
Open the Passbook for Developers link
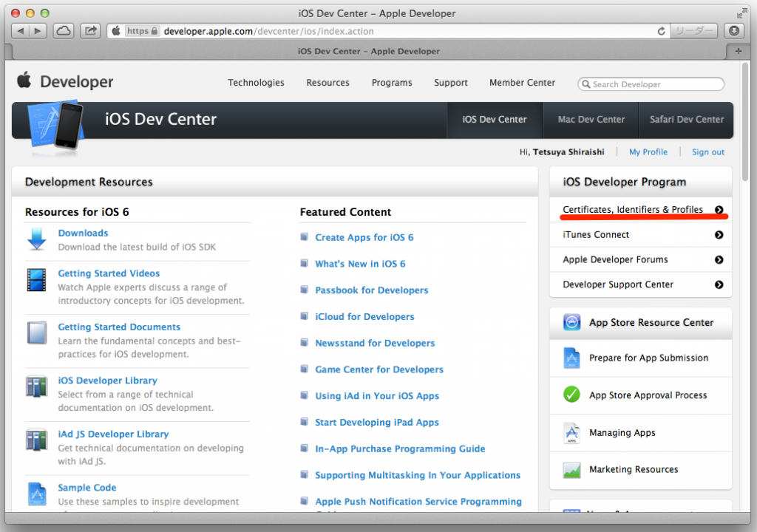[371, 290]
